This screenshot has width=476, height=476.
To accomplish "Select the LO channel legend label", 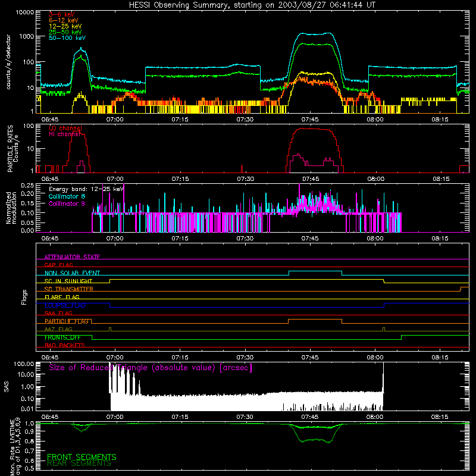I will click(x=65, y=128).
